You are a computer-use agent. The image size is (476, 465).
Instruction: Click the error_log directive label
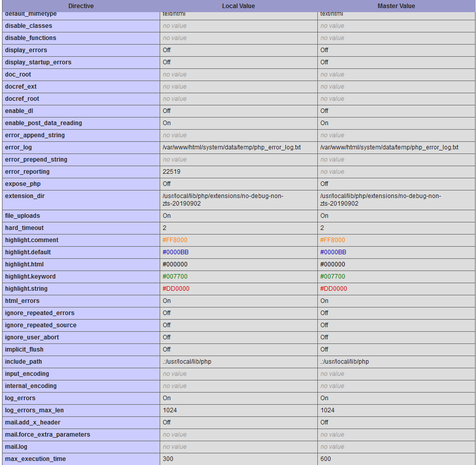point(19,147)
